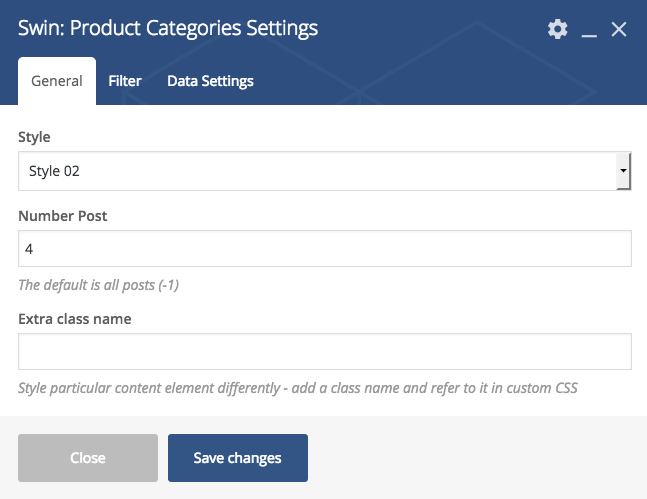Click the Number Post label
Screen dimensions: 647x499
click(x=63, y=216)
